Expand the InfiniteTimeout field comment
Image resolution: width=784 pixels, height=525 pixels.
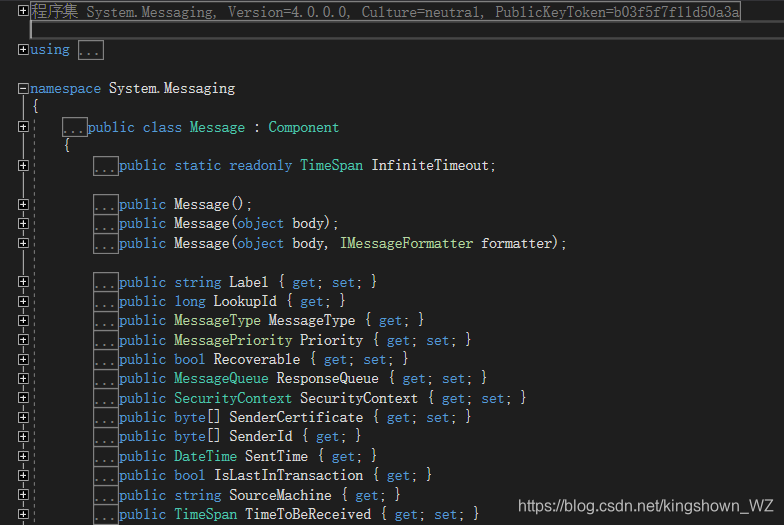point(23,166)
